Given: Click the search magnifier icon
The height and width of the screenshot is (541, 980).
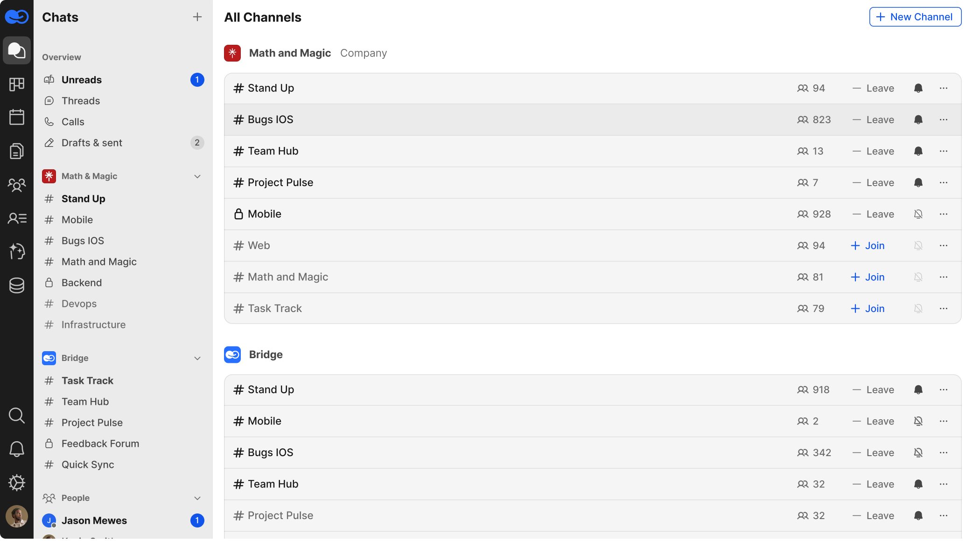Looking at the screenshot, I should tap(17, 415).
